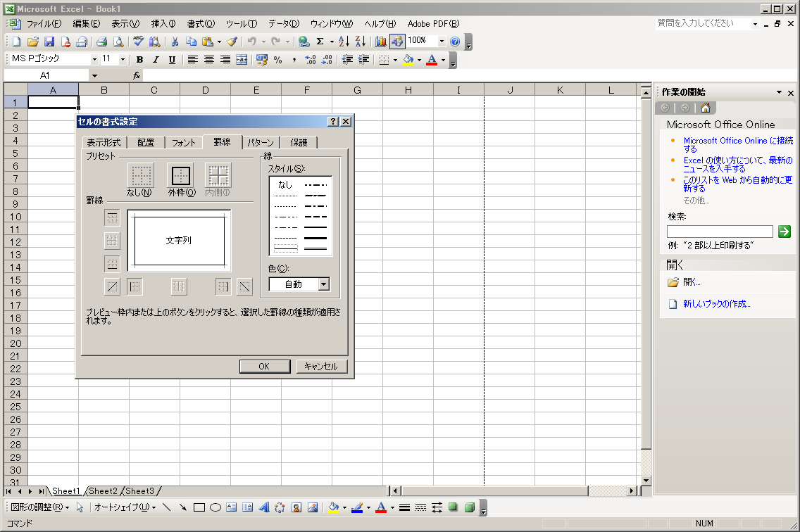The height and width of the screenshot is (532, 800).
Task: Insert WordArt from the drawing toolbar
Action: 264,507
